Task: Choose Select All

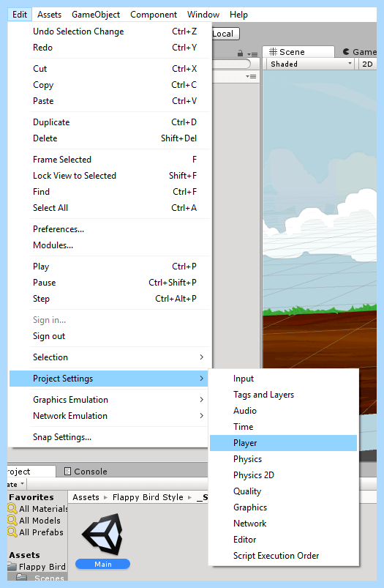Action: pos(110,208)
